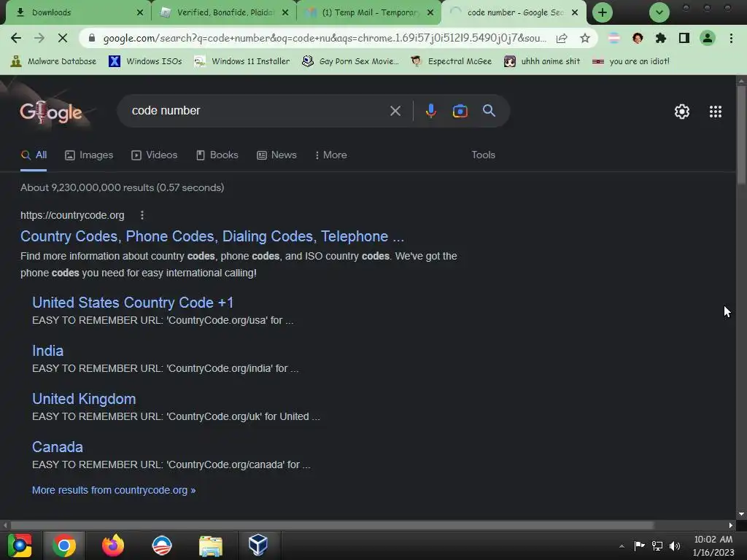Select the News results tab
747x560 pixels.
(x=276, y=155)
